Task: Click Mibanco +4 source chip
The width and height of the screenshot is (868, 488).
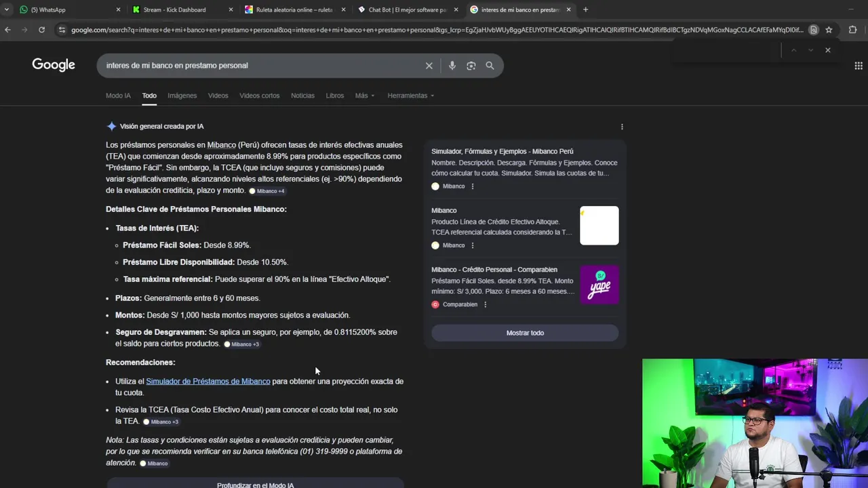Action: 267,191
